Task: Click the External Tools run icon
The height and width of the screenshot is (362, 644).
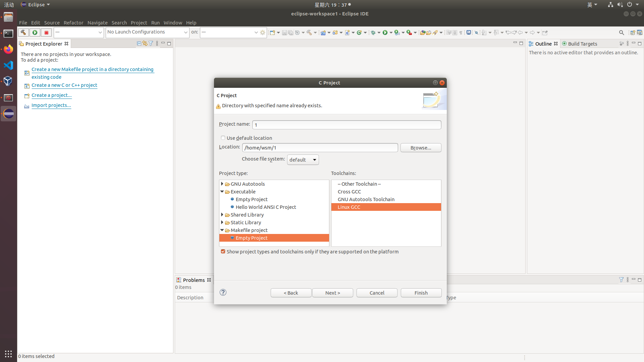Action: tap(409, 33)
